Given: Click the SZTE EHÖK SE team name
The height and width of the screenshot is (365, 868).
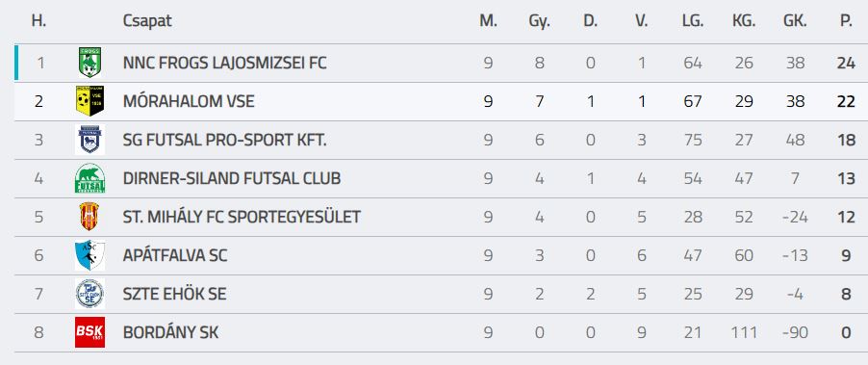Looking at the screenshot, I should pyautogui.click(x=174, y=294).
